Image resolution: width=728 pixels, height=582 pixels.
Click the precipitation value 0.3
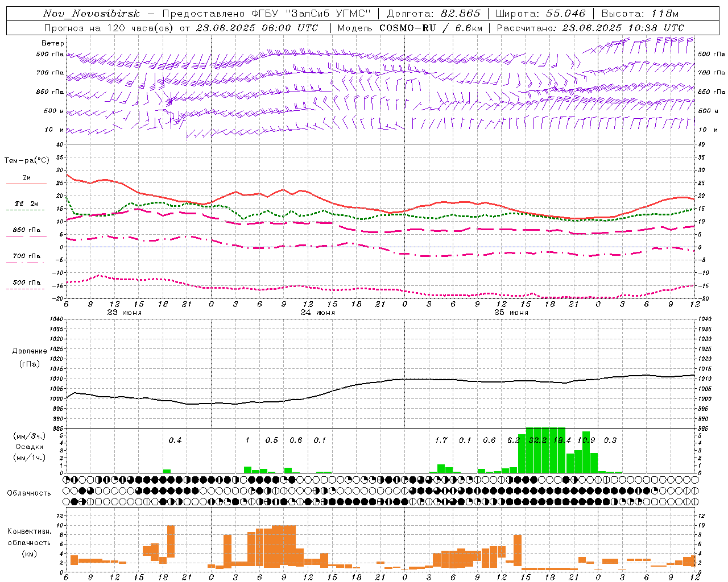610,440
